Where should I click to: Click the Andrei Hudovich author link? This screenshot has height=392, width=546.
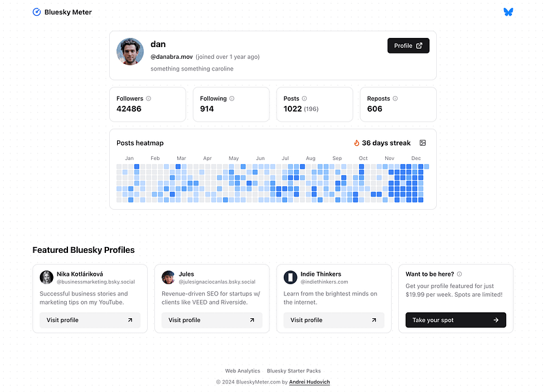(x=309, y=382)
